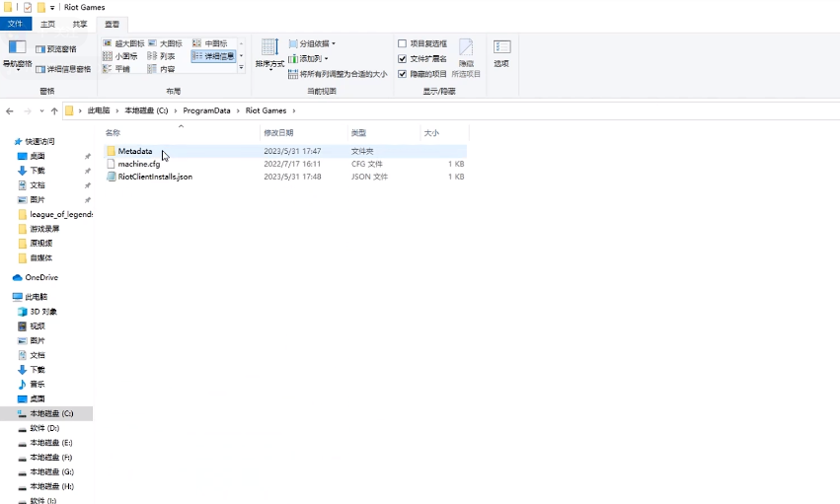Sort by the Name (名称) column header

[x=181, y=133]
